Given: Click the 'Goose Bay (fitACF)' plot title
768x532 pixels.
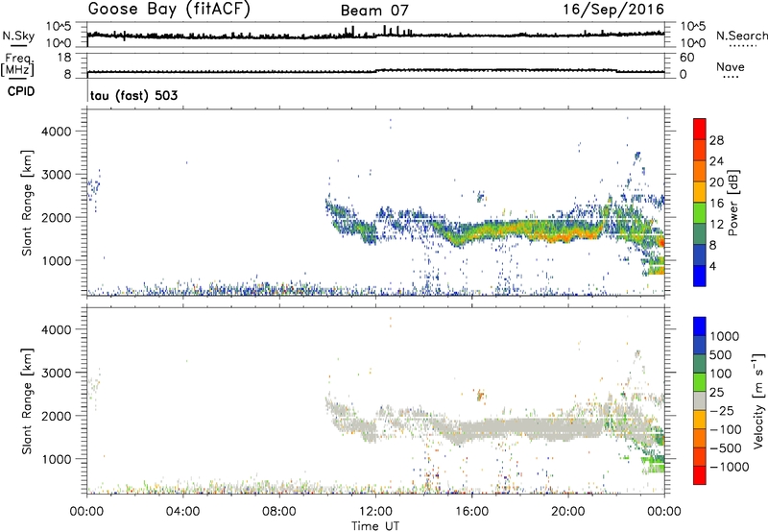Looking at the screenshot, I should [169, 9].
